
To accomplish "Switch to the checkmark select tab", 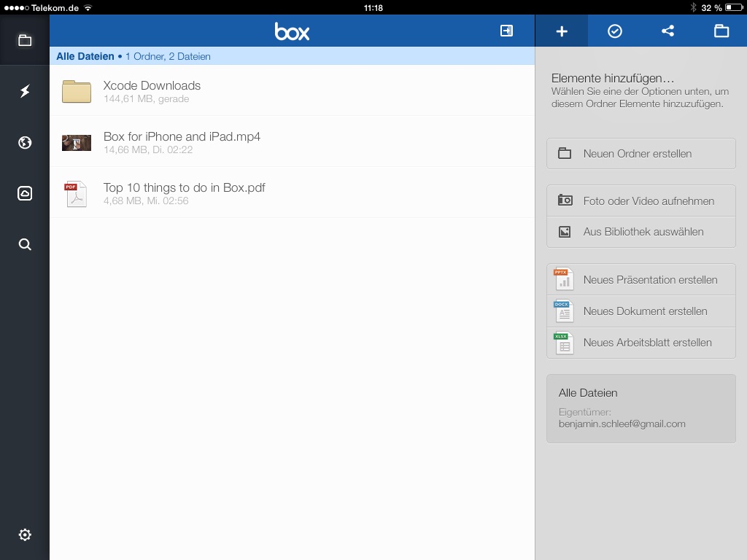I will point(615,31).
